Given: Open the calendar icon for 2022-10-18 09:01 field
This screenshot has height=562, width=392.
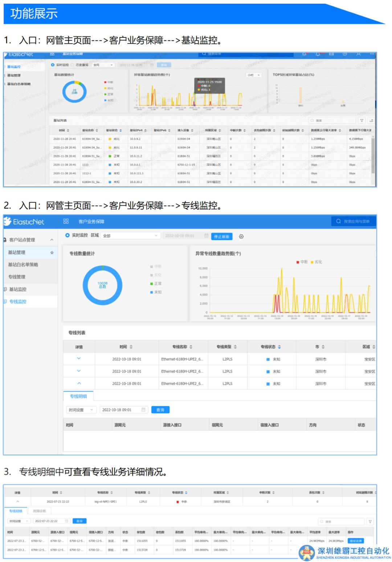Looking at the screenshot, I should tap(206, 236).
